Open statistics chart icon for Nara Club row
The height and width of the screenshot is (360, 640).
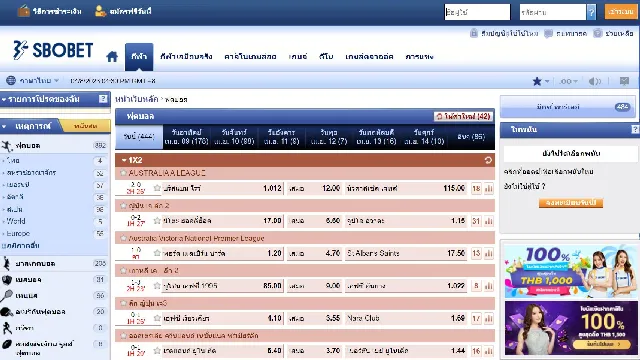click(489, 318)
